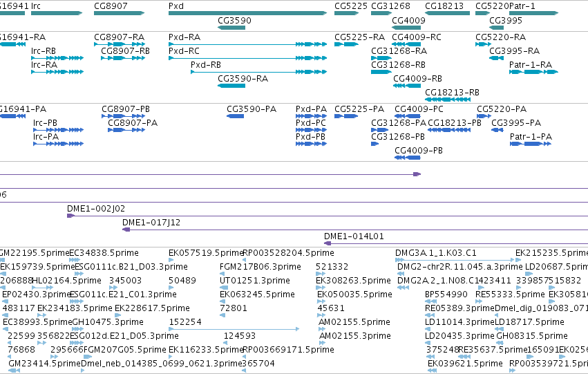Click the EK063245.5prime EST label

pos(257,295)
